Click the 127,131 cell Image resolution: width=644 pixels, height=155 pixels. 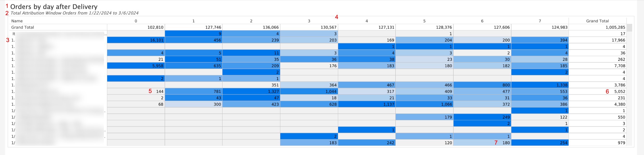point(367,27)
